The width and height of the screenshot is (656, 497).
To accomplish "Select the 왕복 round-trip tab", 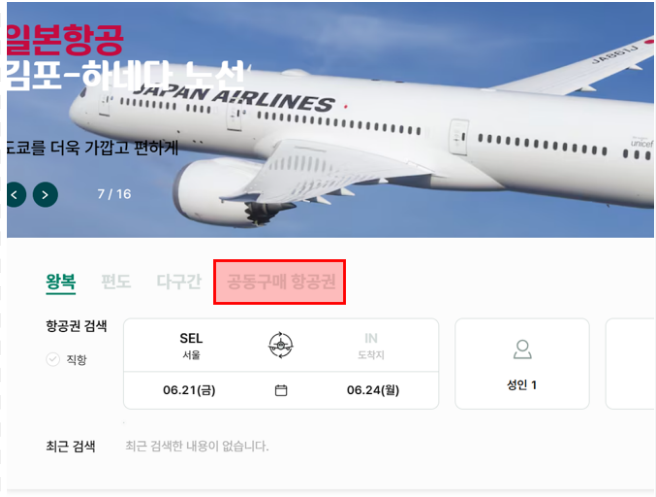I will (61, 282).
